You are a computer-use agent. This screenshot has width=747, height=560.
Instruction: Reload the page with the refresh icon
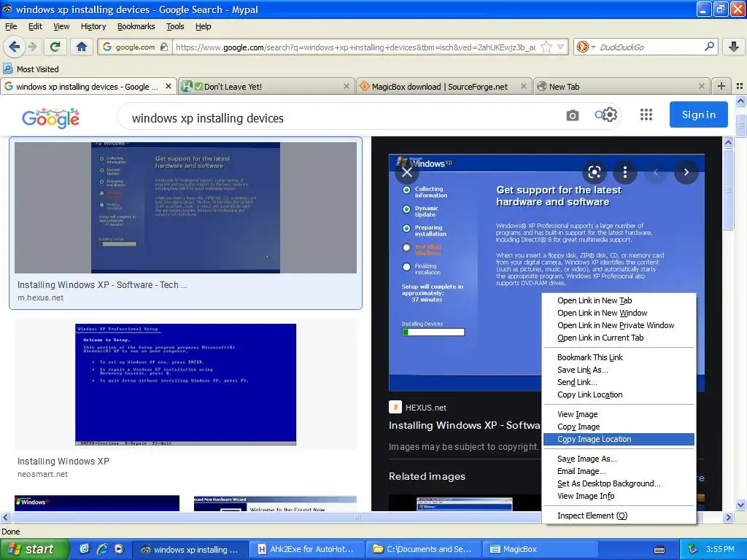tap(55, 47)
